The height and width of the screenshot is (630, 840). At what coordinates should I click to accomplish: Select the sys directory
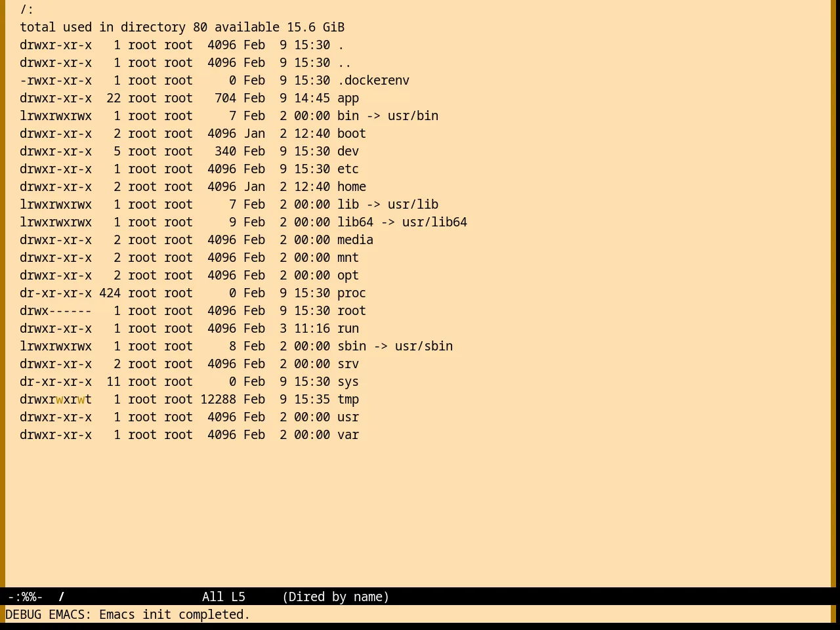point(348,381)
